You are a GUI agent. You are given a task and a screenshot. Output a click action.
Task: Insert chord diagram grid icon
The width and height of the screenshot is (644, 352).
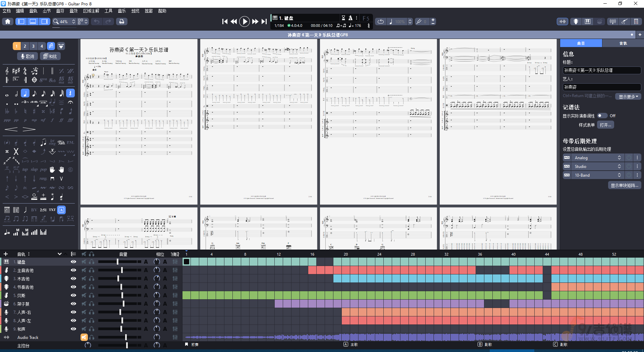coord(7,210)
